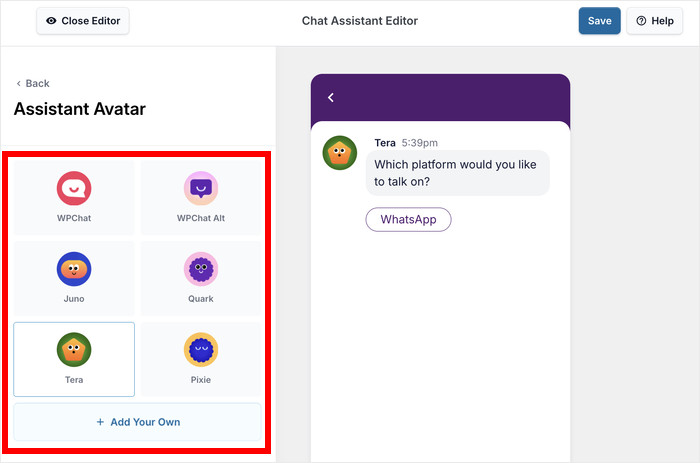The height and width of the screenshot is (463, 700).
Task: Click the Add Your Own button
Action: point(138,422)
